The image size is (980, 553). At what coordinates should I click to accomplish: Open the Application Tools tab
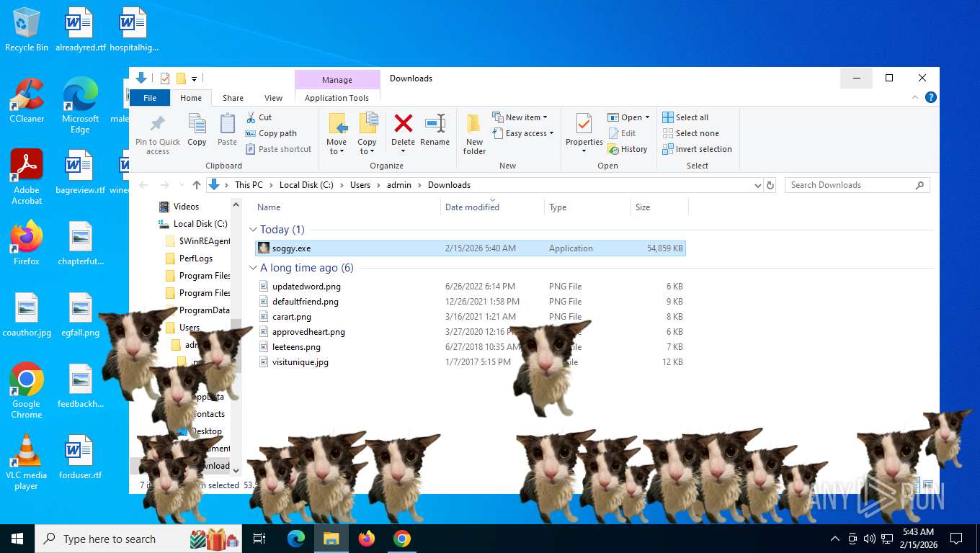(337, 98)
